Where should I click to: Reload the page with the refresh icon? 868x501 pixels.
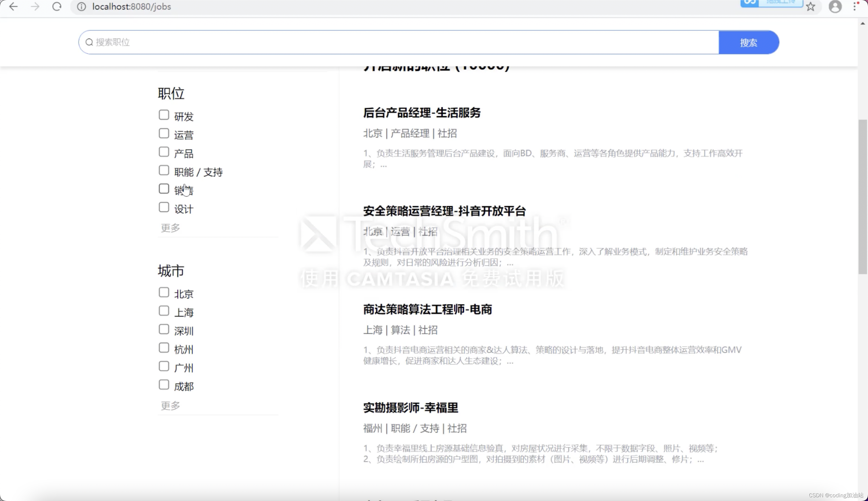57,7
